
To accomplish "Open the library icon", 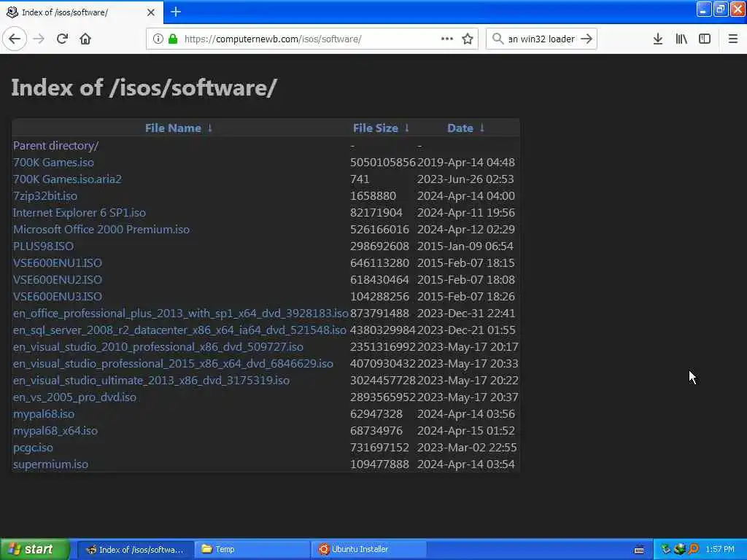I will [681, 39].
